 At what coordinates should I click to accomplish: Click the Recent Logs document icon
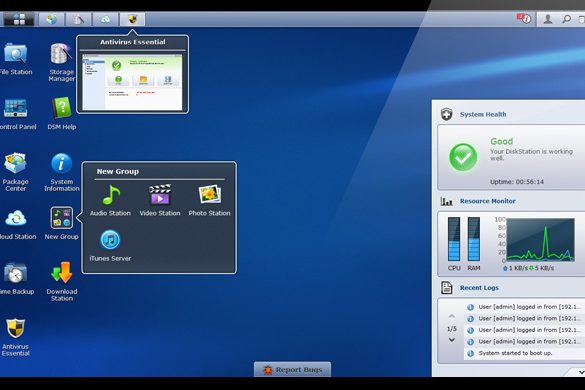point(447,288)
